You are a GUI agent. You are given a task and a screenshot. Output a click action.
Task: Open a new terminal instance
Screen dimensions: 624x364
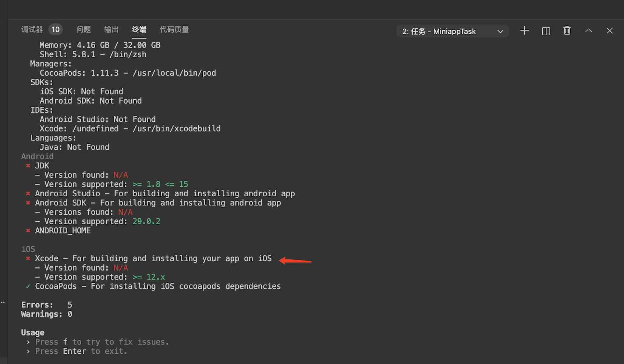(525, 31)
